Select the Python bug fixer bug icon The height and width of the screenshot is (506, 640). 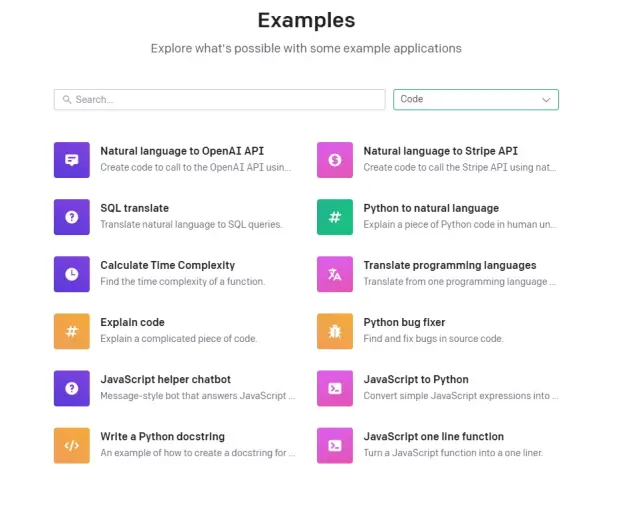(335, 331)
